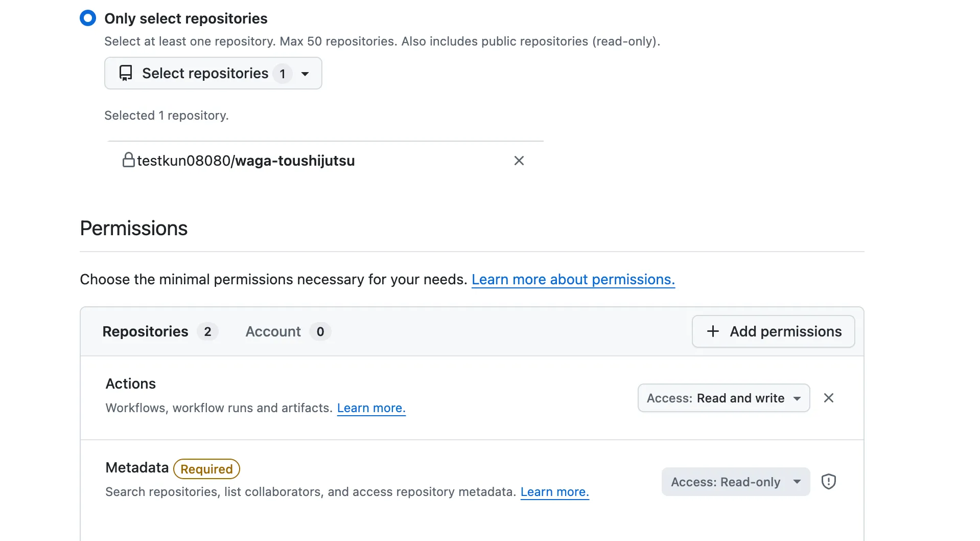
Task: Open the Actions 'Learn more' link
Action: click(371, 408)
